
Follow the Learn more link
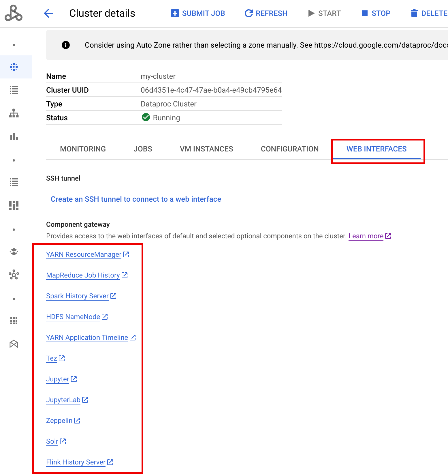pyautogui.click(x=366, y=236)
